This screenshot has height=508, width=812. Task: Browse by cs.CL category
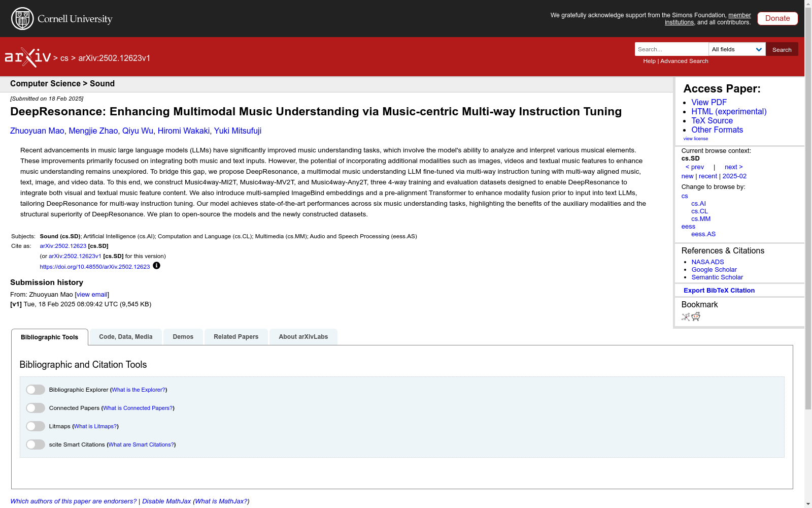tap(699, 211)
